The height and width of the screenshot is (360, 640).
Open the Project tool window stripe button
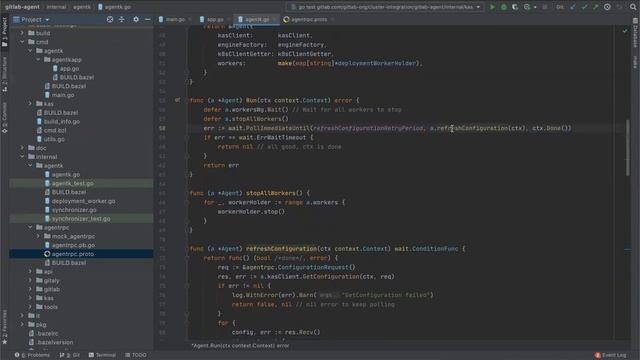pyautogui.click(x=4, y=32)
